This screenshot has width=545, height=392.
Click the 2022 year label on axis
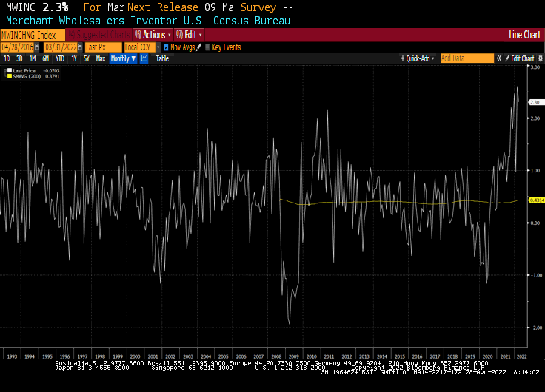click(522, 356)
